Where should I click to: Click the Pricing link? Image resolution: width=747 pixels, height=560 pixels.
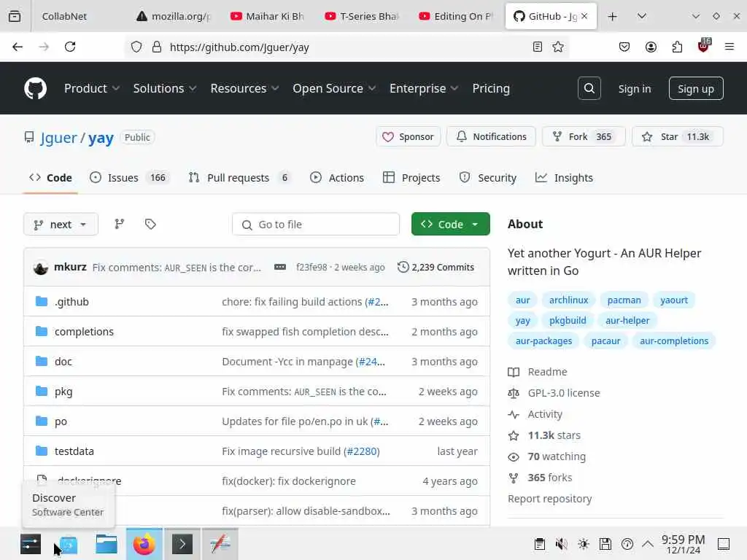(491, 88)
